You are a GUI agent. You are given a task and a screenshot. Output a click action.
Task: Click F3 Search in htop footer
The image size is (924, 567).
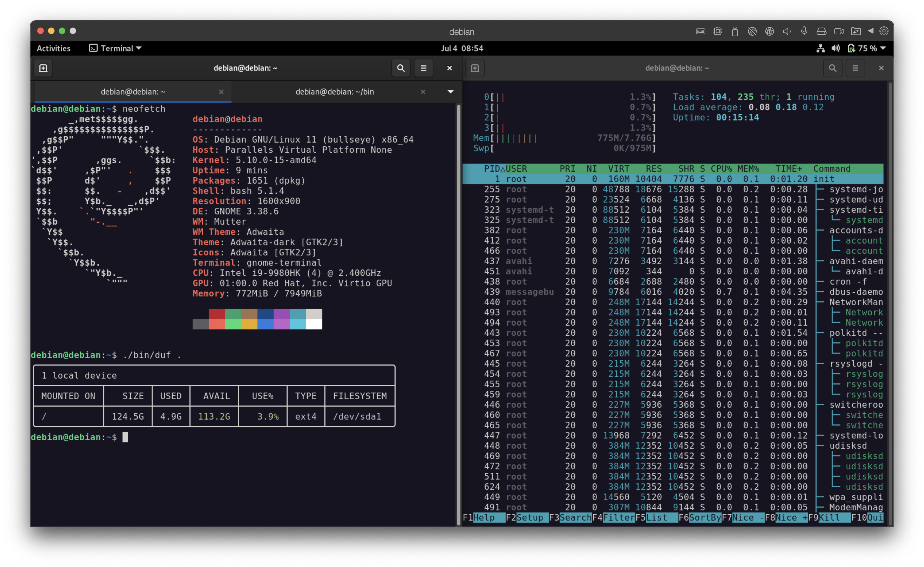(570, 518)
